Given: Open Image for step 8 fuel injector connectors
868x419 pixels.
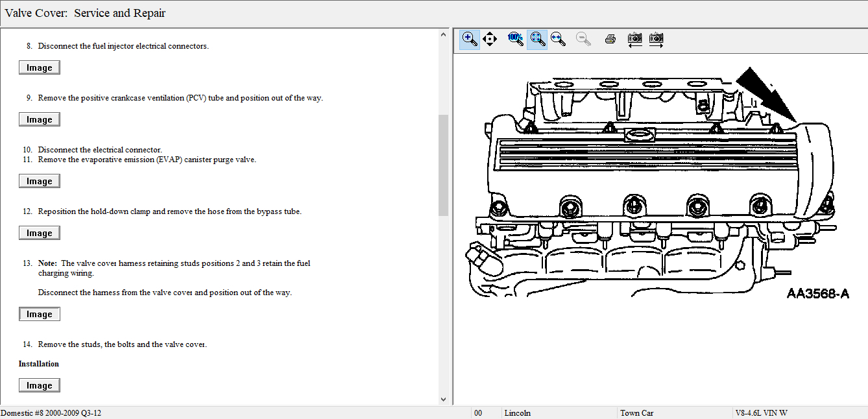Looking at the screenshot, I should click(40, 68).
